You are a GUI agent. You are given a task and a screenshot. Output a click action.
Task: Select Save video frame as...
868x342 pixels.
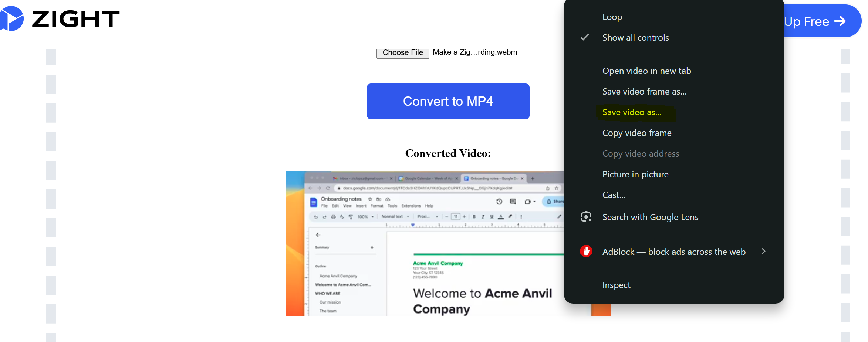tap(674, 92)
